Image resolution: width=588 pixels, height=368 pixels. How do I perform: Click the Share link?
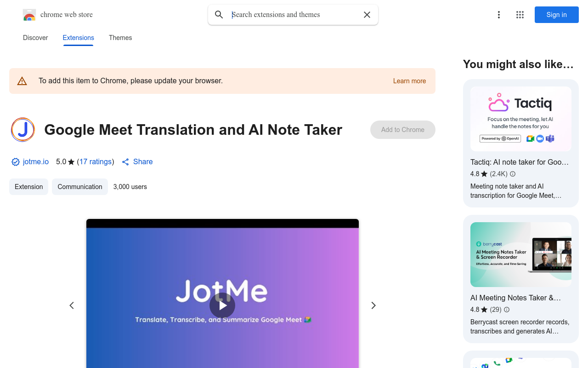pyautogui.click(x=137, y=162)
